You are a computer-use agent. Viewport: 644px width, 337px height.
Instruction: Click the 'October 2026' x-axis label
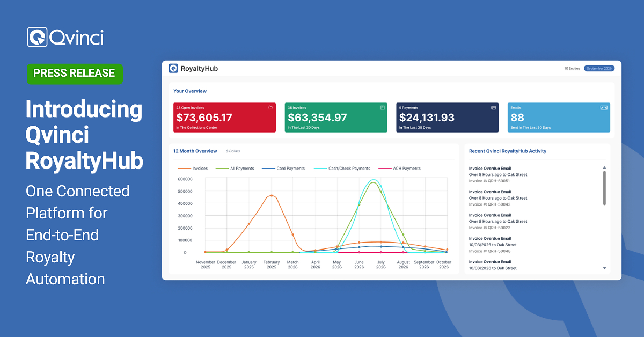[444, 265]
